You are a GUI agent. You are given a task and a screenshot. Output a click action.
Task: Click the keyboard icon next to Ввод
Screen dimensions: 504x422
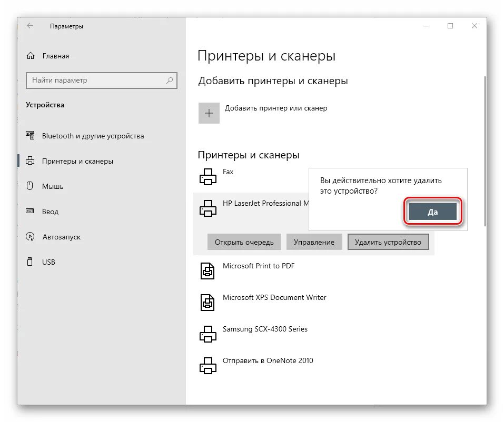coord(30,211)
